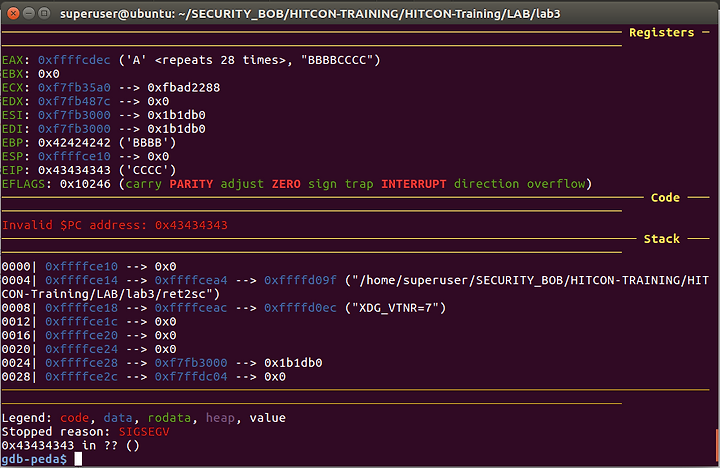Click the Legend "data" entry
The image size is (720, 468).
pos(118,418)
